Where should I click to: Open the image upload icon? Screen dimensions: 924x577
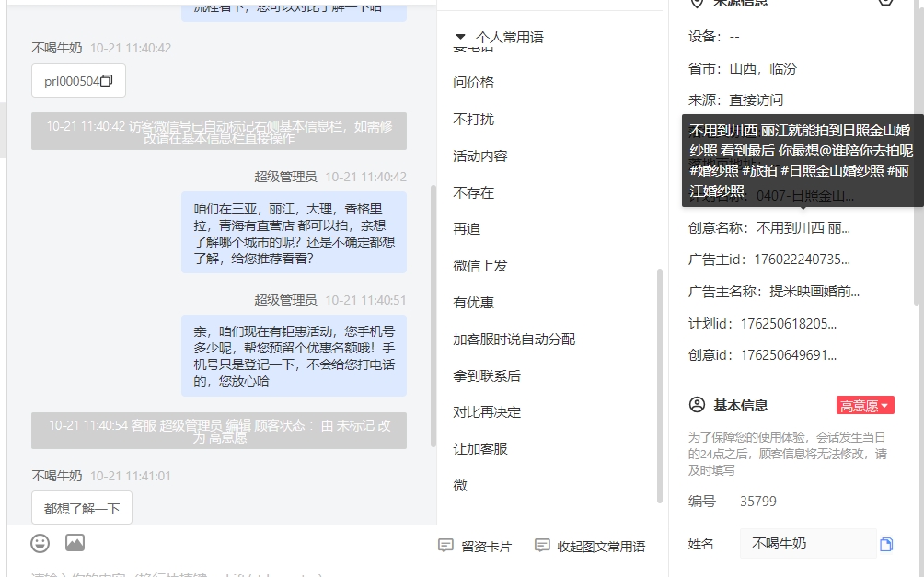pyautogui.click(x=75, y=543)
